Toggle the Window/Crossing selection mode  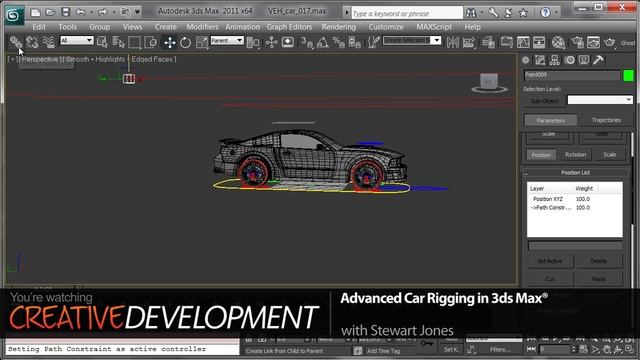click(151, 42)
